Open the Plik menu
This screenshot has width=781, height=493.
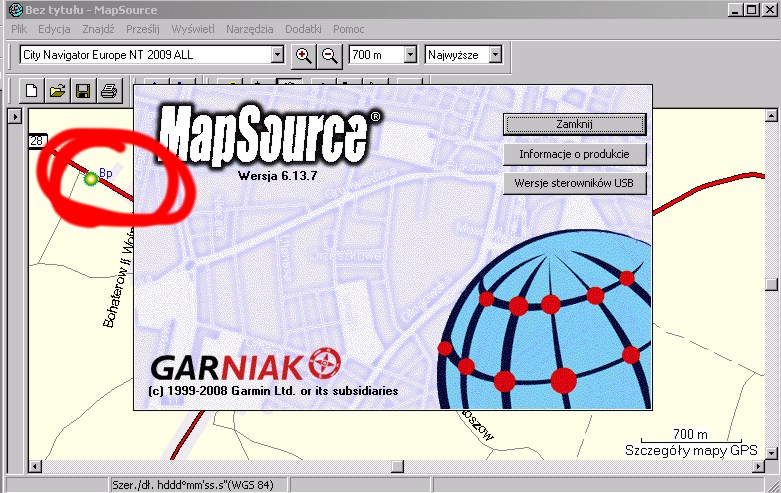click(19, 29)
